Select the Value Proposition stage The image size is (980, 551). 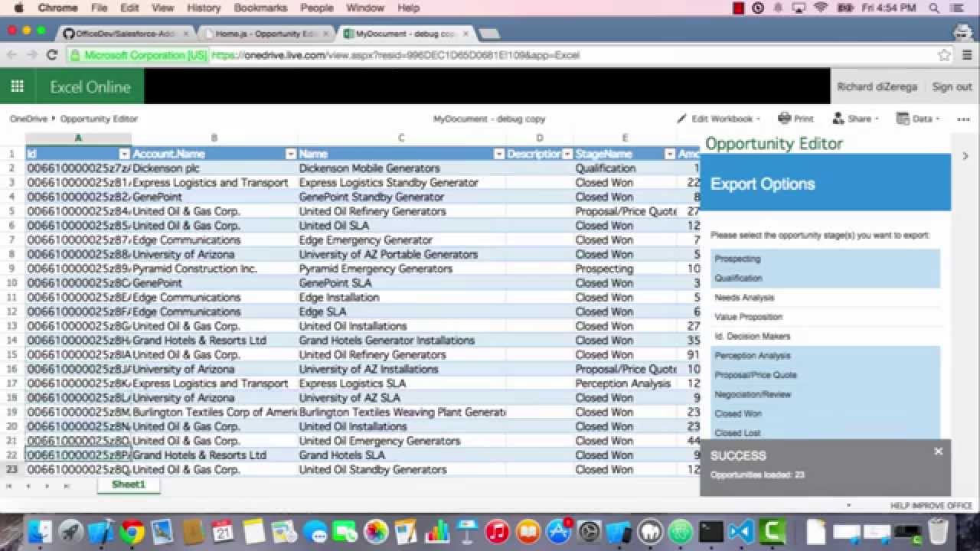tap(825, 317)
